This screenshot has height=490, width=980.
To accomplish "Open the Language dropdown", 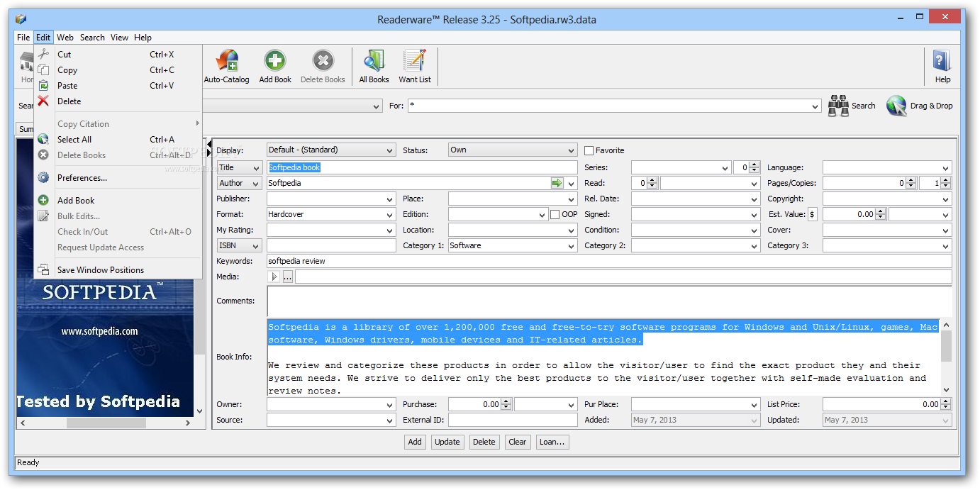I will (x=887, y=167).
